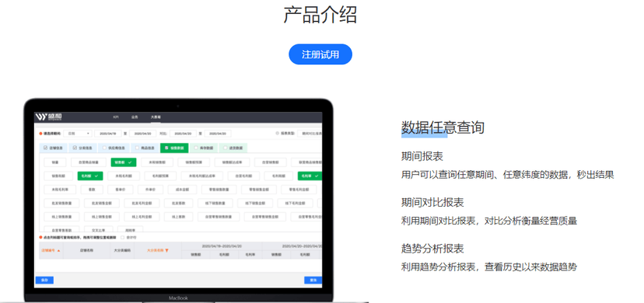644x303 pixels.
Task: Open the KPI tab in the mockup
Action: 116,117
